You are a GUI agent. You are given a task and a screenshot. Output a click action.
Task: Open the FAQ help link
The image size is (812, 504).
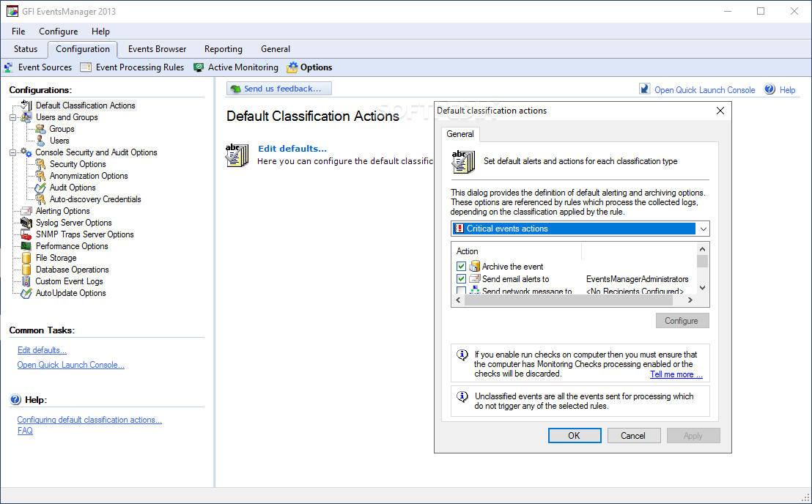[25, 431]
